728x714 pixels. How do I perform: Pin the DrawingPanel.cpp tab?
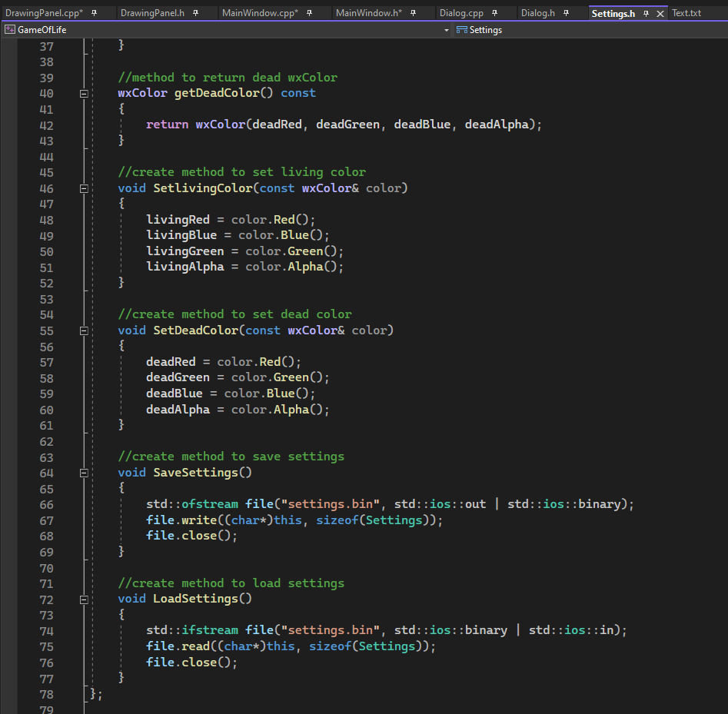(x=94, y=14)
